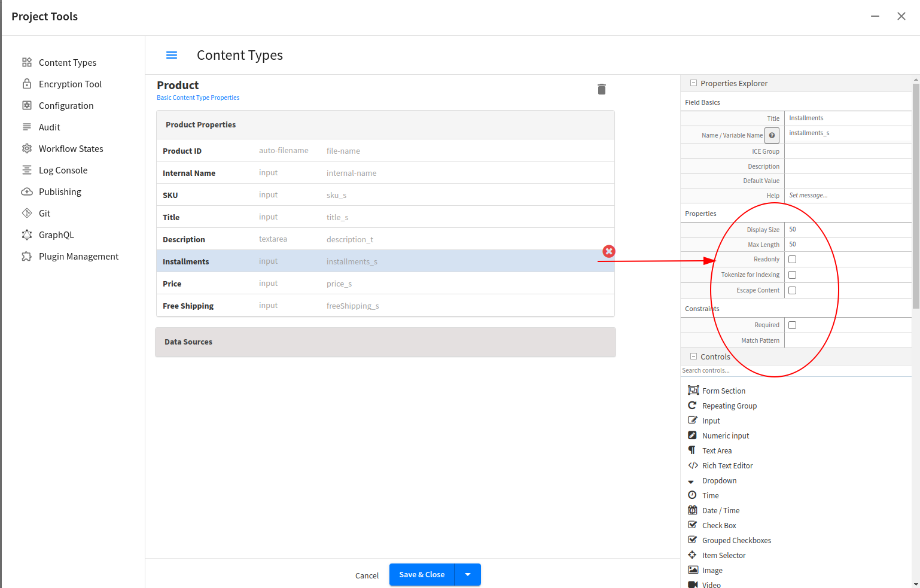The height and width of the screenshot is (588, 920).
Task: Toggle Tokenize for Indexing checkbox
Action: [792, 275]
